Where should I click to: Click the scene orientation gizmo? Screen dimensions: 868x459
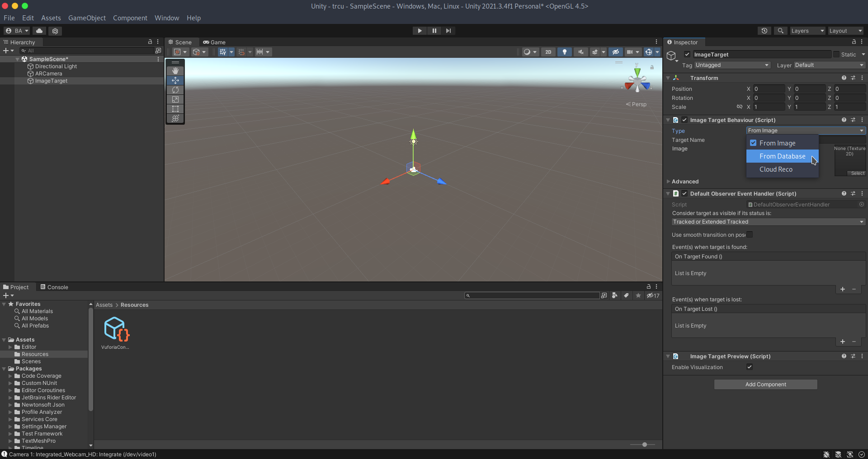point(637,81)
